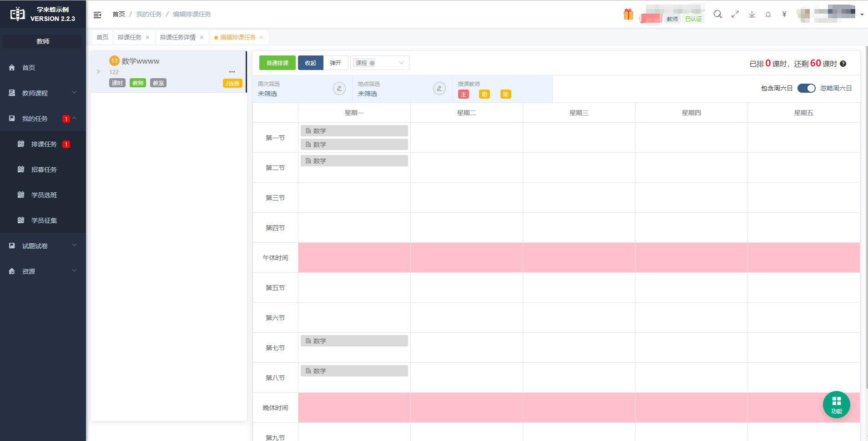Select the 弹开 expand mode button
868x441 pixels.
click(336, 63)
